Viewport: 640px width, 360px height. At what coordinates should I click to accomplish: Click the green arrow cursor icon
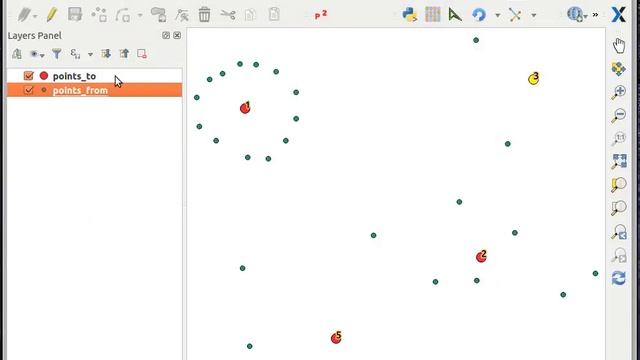pyautogui.click(x=455, y=15)
